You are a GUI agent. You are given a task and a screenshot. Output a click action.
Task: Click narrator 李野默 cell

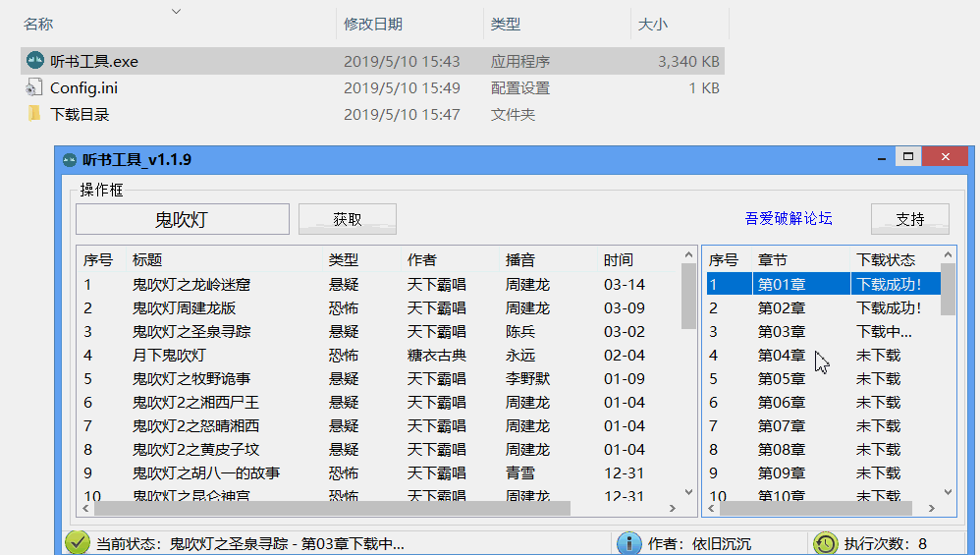tap(527, 379)
